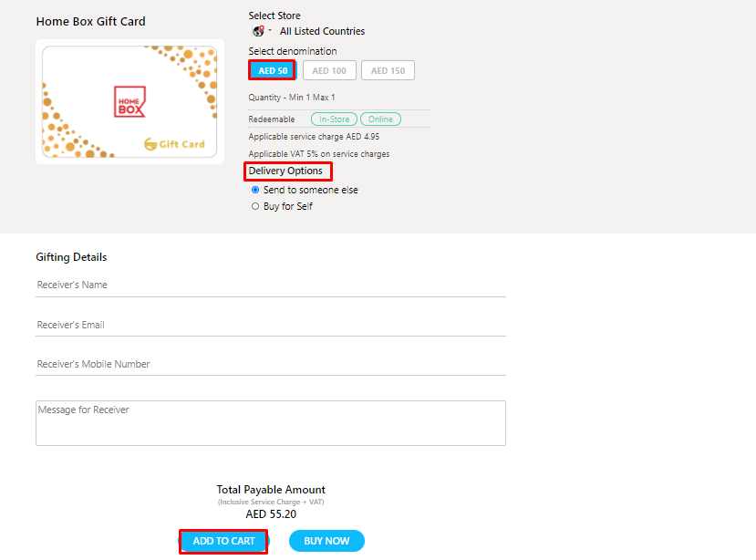Click the Applicable VAT 5% text
Screen dimensions: 756x560
(x=318, y=154)
